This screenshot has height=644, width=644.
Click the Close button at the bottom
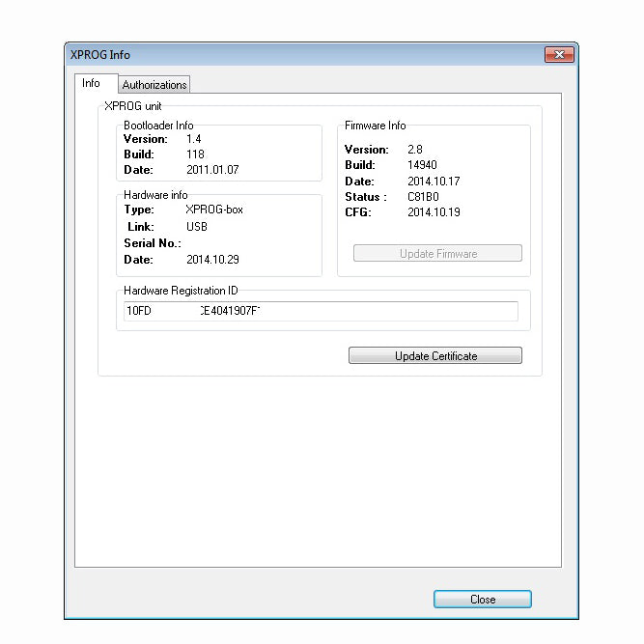pos(482,600)
